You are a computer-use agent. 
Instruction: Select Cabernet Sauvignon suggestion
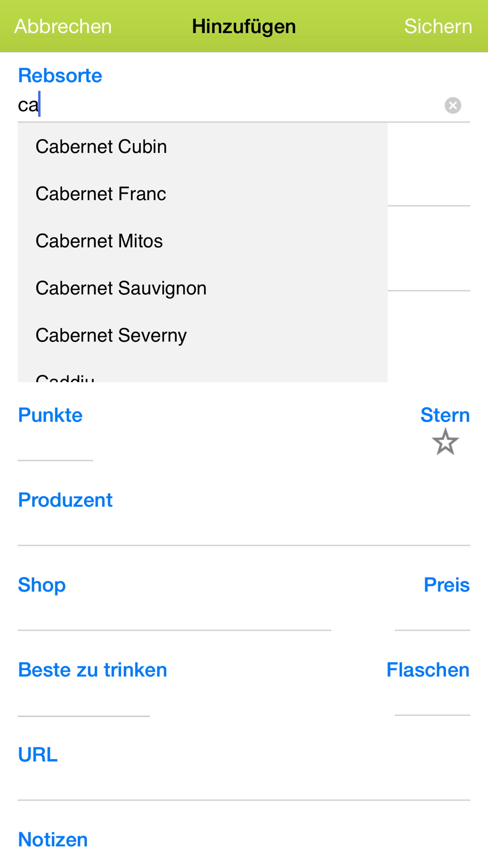(x=203, y=288)
